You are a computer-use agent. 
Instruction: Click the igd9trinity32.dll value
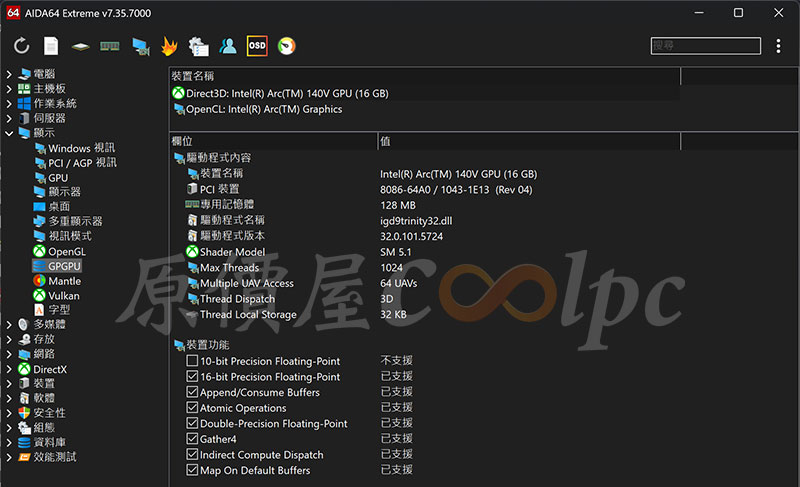[x=416, y=221]
